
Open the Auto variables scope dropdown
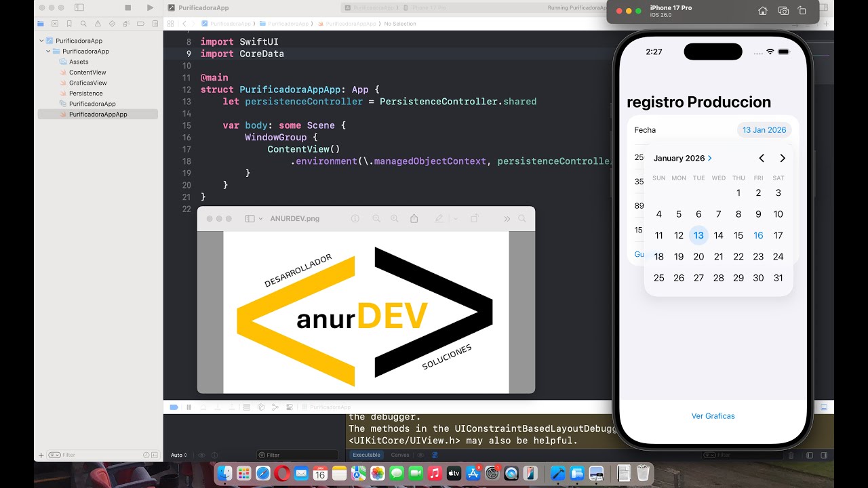(179, 455)
